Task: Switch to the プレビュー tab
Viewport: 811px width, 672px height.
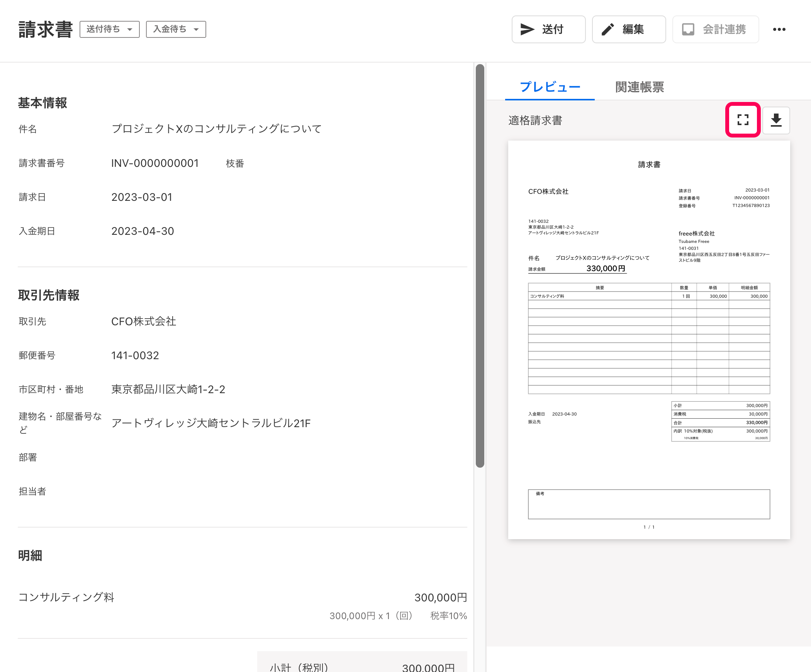Action: click(x=550, y=87)
